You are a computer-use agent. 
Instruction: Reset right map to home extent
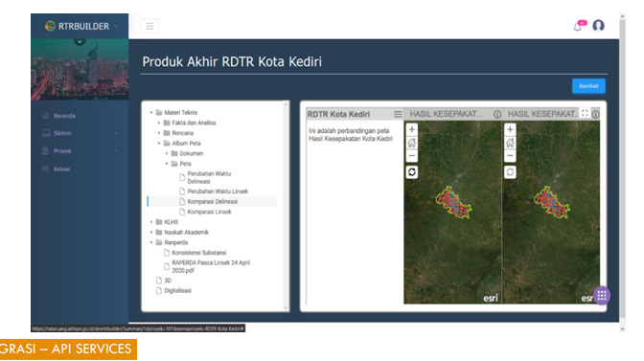[x=510, y=143]
